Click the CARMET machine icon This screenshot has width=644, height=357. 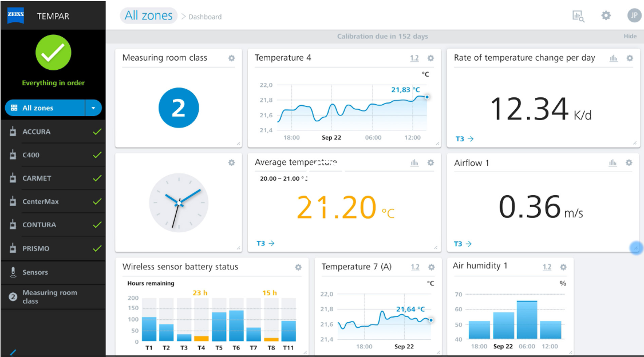[x=13, y=178]
